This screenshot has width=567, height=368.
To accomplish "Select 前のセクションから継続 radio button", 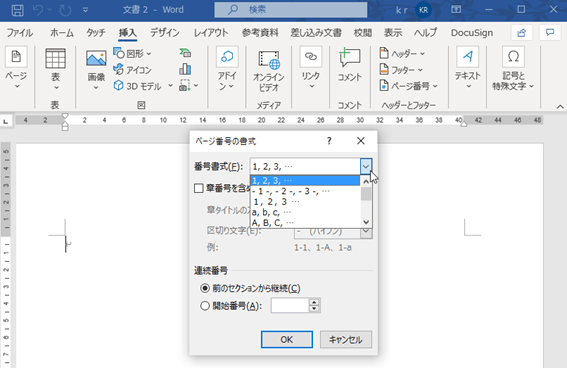I will click(205, 288).
